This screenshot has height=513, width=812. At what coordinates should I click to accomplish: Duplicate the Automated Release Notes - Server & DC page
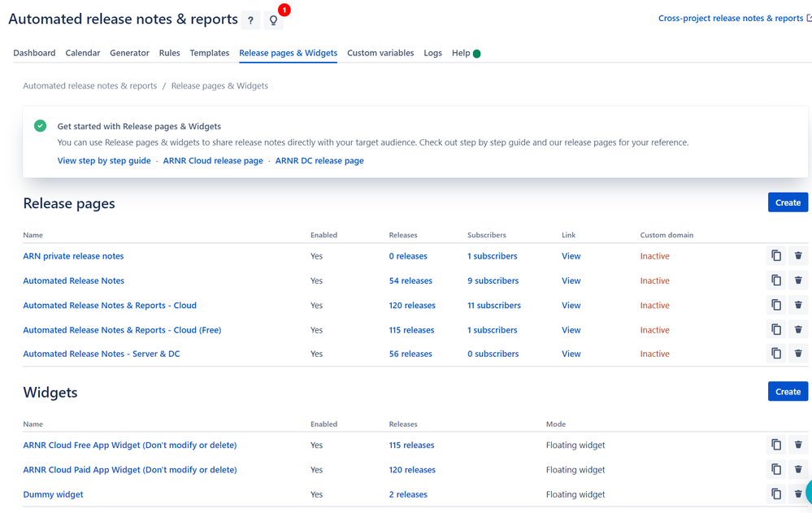[x=776, y=353]
